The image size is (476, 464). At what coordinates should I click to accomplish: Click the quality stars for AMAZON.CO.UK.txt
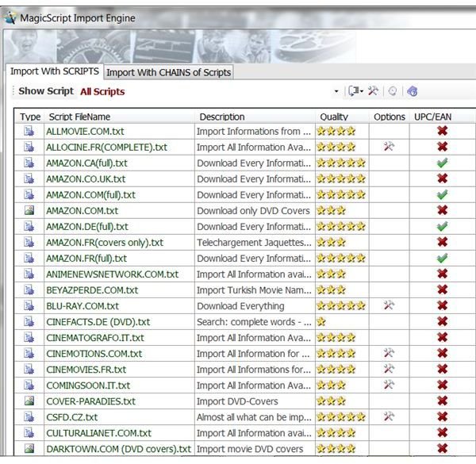coord(341,178)
